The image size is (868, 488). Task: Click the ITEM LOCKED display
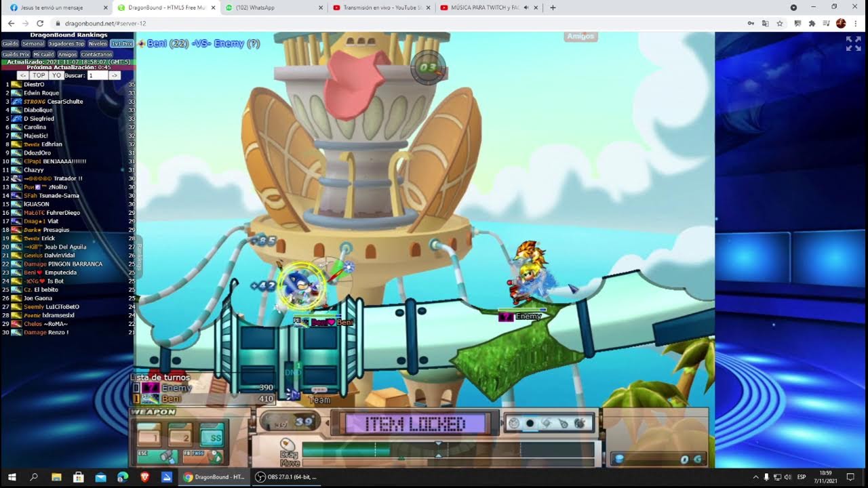pos(416,424)
